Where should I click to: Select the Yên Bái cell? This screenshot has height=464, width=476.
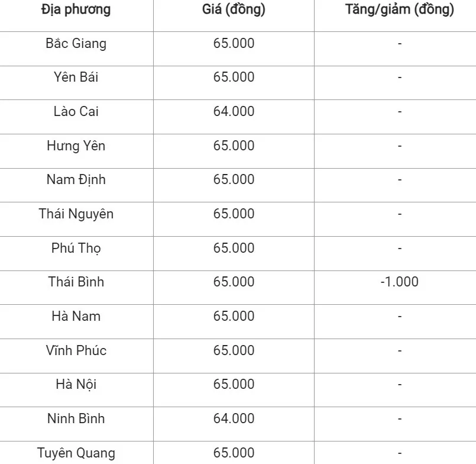[x=76, y=78]
